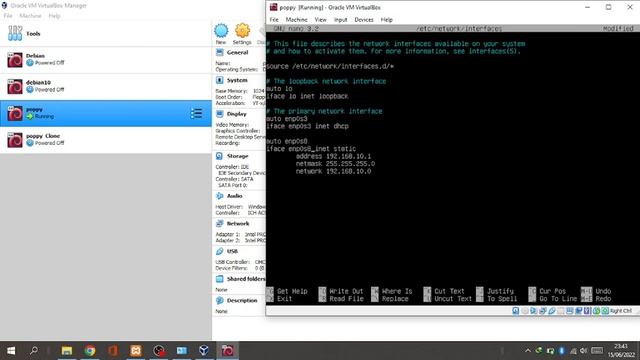
Task: Open File menu in VirtualBox Manager
Action: tap(8, 16)
